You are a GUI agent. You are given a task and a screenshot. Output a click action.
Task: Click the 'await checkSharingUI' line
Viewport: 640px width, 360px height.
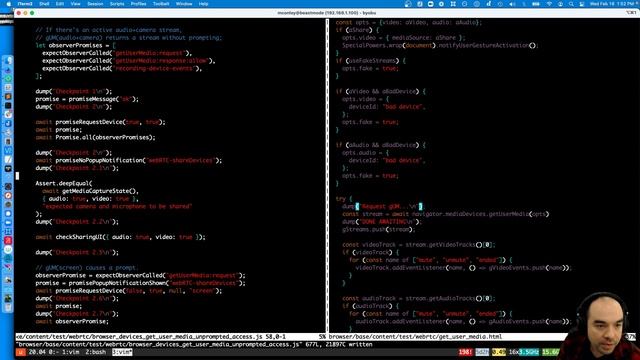[x=120, y=237]
